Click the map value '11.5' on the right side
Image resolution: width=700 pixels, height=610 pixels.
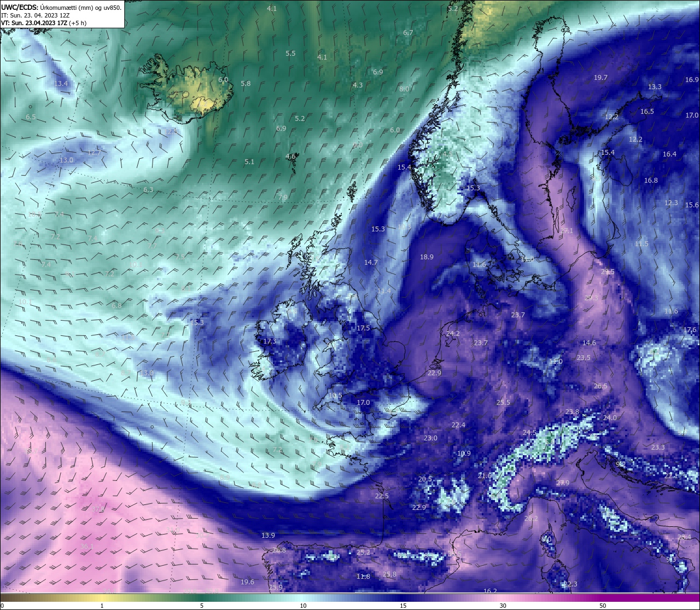(x=641, y=244)
